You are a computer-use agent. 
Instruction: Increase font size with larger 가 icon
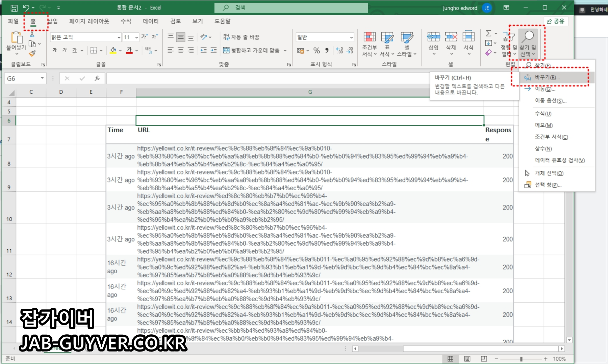145,37
